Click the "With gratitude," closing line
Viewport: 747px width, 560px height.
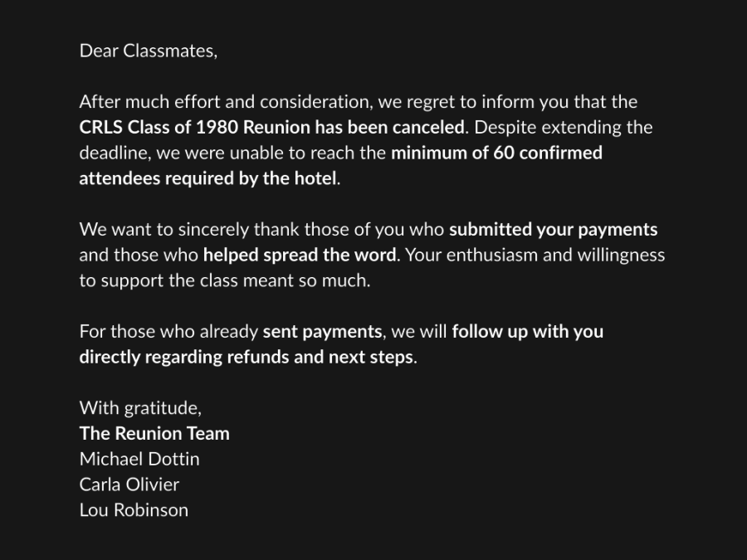click(140, 408)
